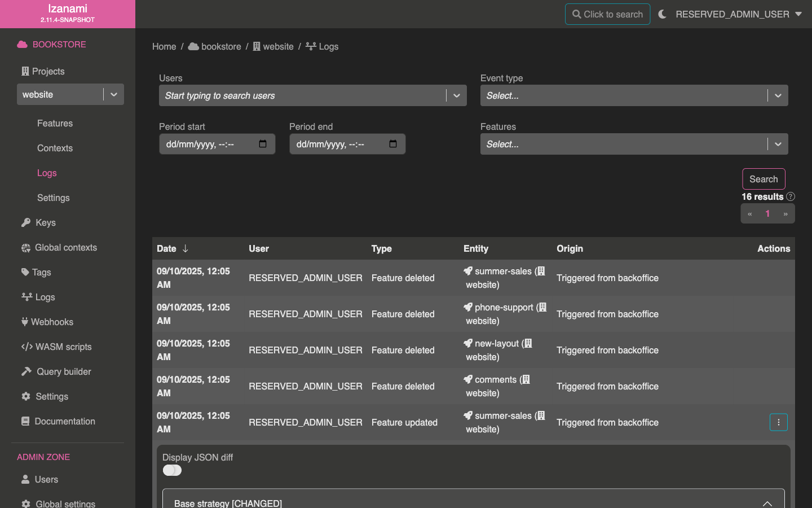Image resolution: width=812 pixels, height=508 pixels.
Task: Expand the Users search dropdown
Action: (456, 96)
